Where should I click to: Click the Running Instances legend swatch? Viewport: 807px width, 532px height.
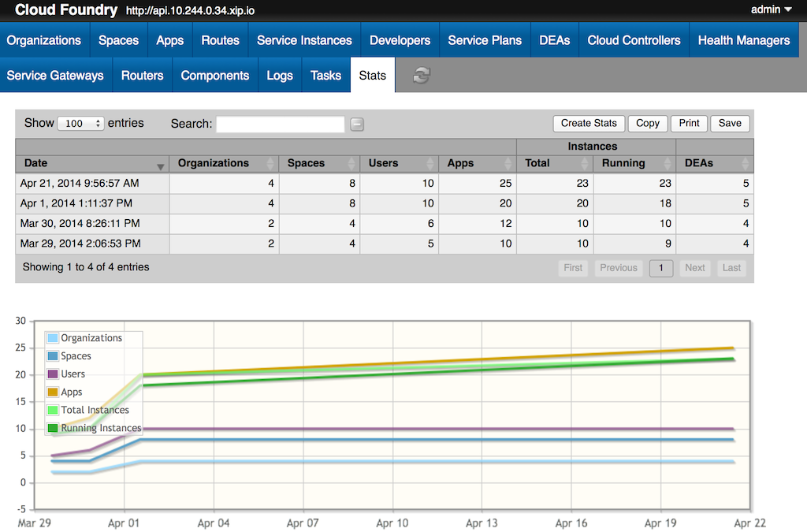tap(53, 428)
